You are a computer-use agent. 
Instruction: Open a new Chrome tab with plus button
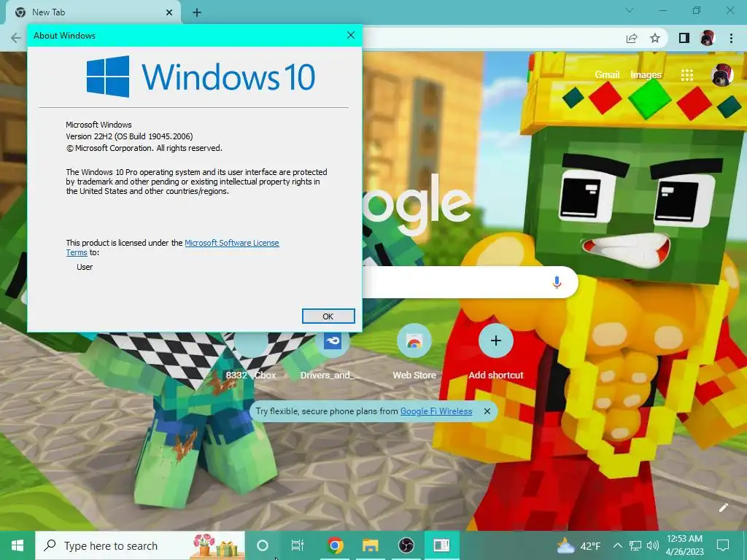[x=197, y=12]
